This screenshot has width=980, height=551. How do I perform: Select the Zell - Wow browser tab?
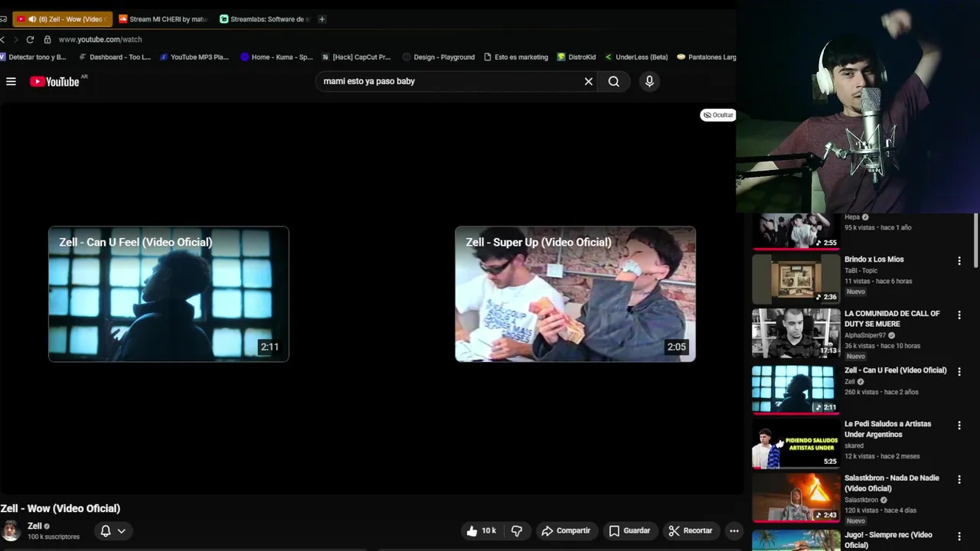coord(63,19)
